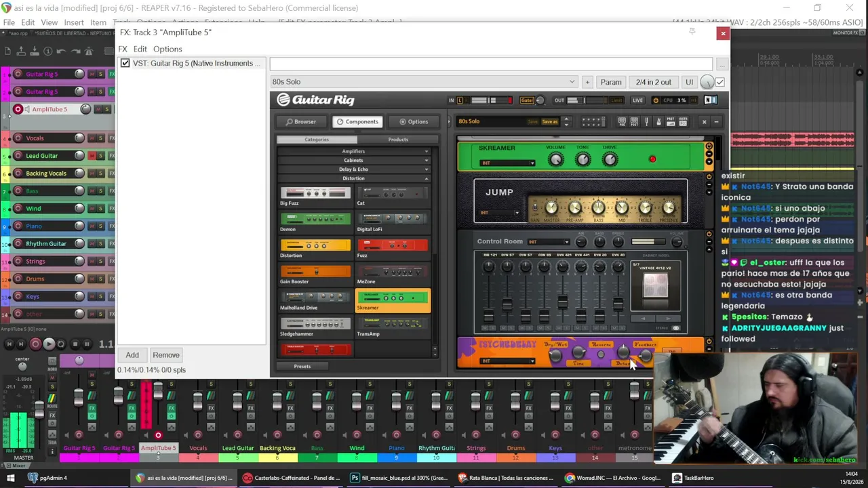The width and height of the screenshot is (868, 488).
Task: Click the Param button
Action: click(611, 82)
